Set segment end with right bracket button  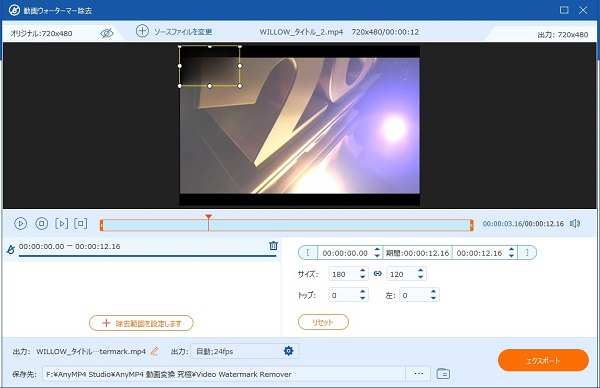[x=527, y=253]
